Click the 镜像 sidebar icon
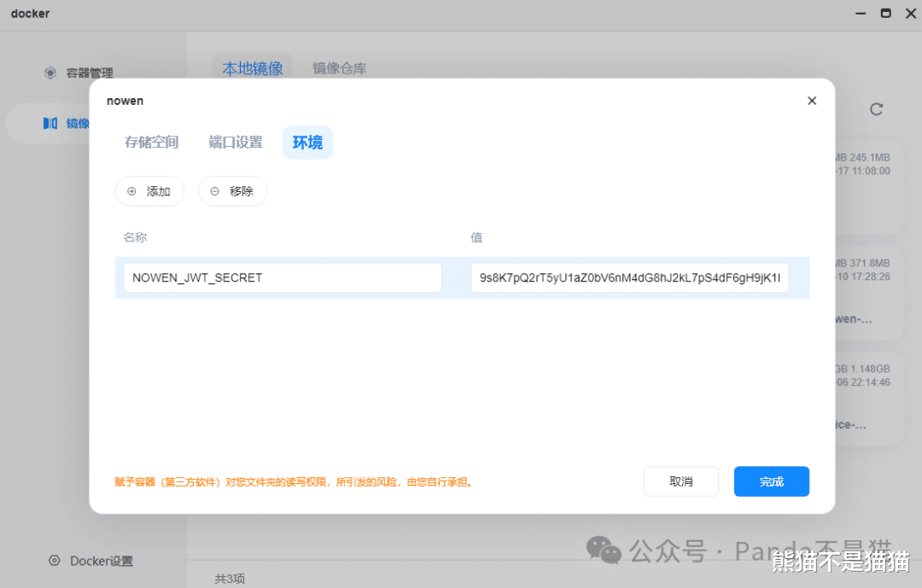Screen dimensions: 922x588 50,123
